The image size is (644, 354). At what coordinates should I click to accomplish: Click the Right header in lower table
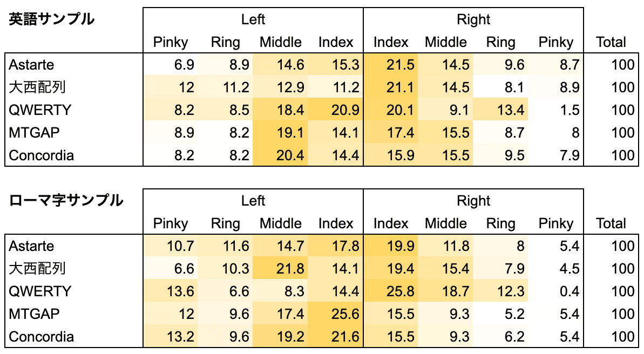point(473,200)
